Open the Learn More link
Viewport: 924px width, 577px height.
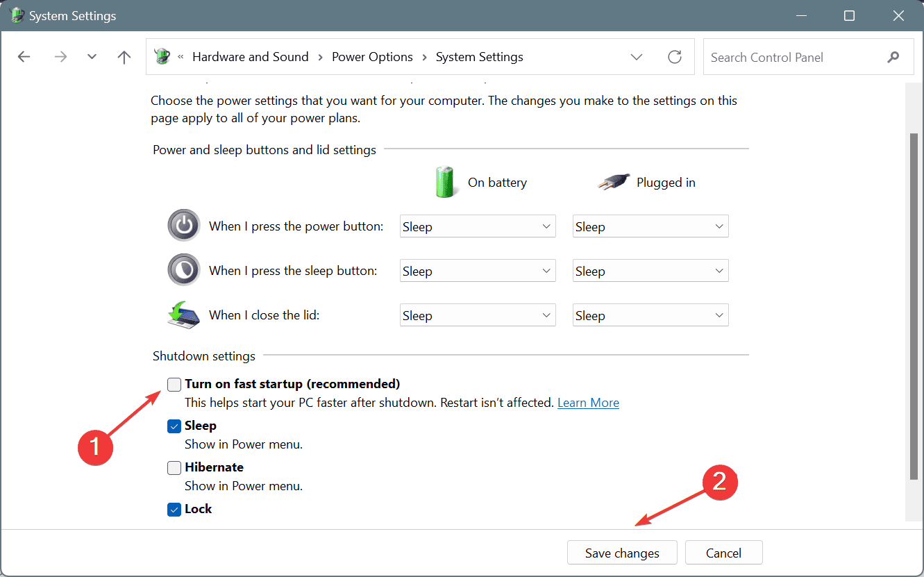588,403
